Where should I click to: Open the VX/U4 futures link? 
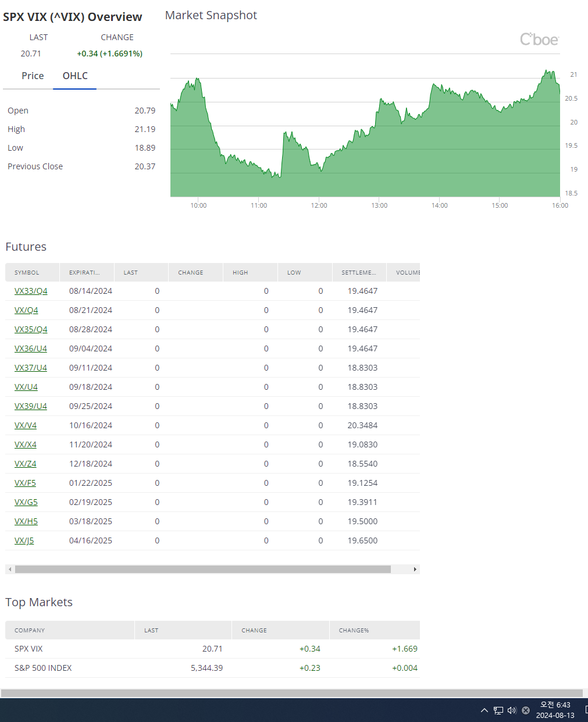(x=26, y=387)
